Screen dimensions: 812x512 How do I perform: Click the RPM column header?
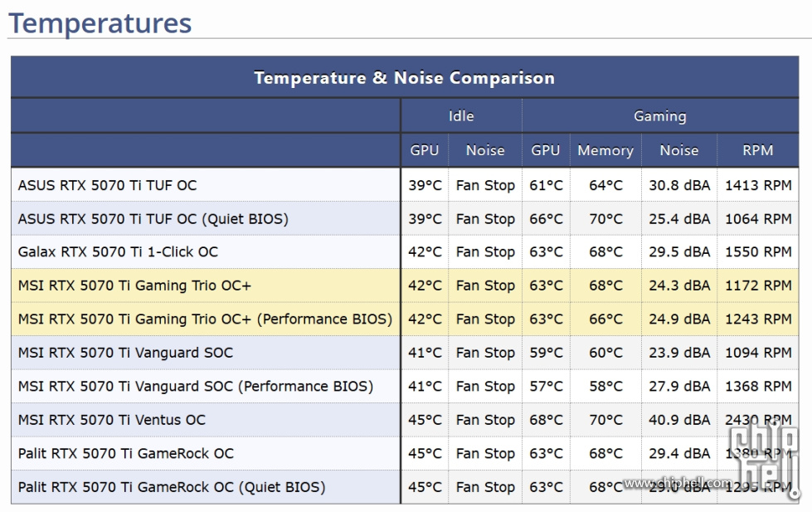(x=757, y=150)
